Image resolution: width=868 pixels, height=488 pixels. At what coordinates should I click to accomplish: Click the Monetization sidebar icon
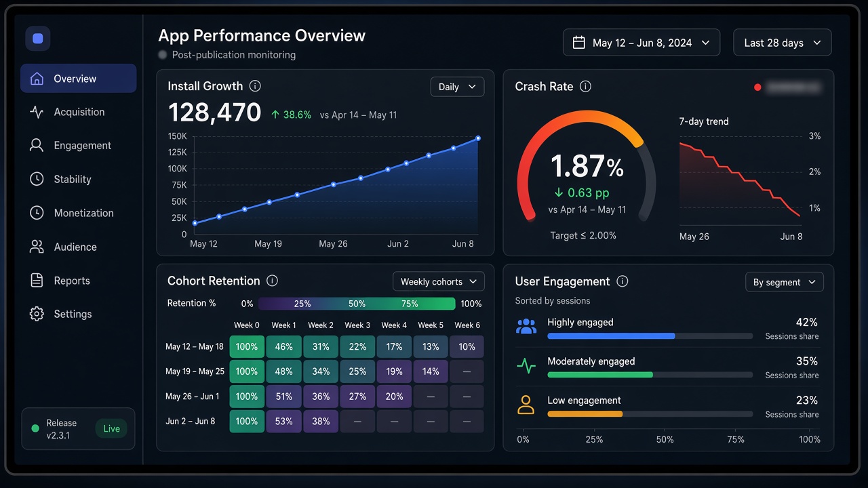coord(37,213)
